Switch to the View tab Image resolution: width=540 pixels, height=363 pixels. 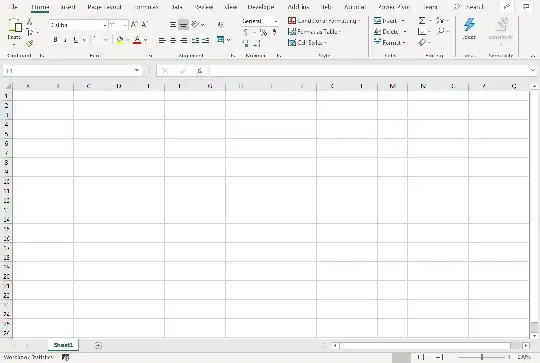click(230, 7)
